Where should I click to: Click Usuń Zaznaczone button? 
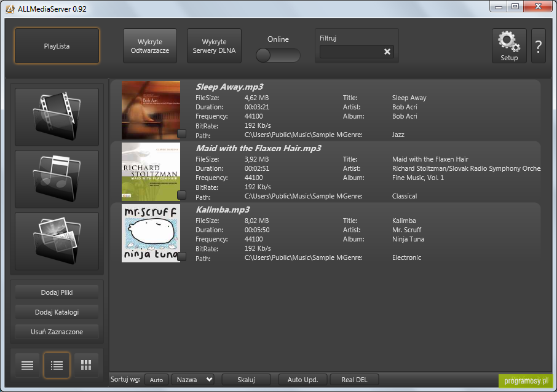[57, 332]
